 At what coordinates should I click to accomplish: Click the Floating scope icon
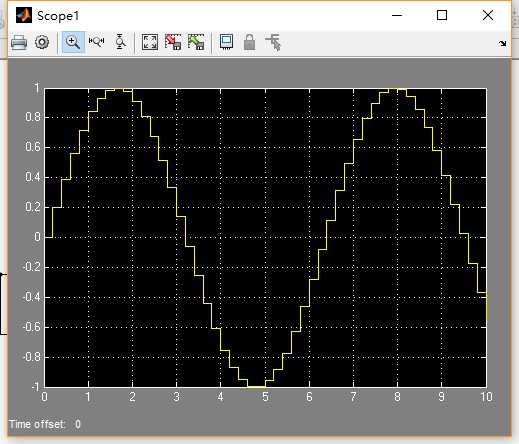click(x=226, y=42)
